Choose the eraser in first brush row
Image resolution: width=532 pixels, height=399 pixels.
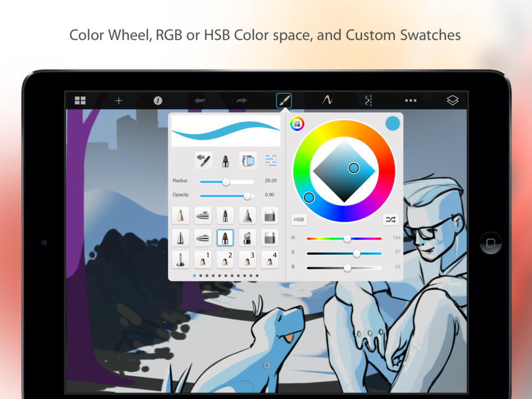[x=270, y=216]
